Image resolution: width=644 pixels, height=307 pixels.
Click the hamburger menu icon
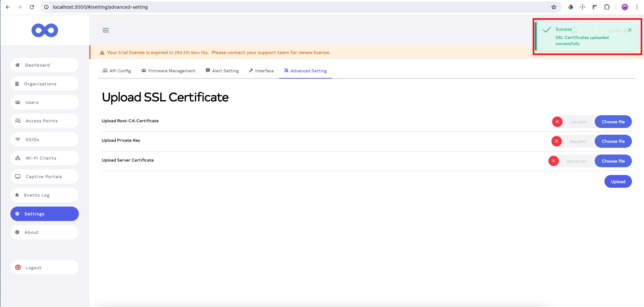tap(106, 30)
